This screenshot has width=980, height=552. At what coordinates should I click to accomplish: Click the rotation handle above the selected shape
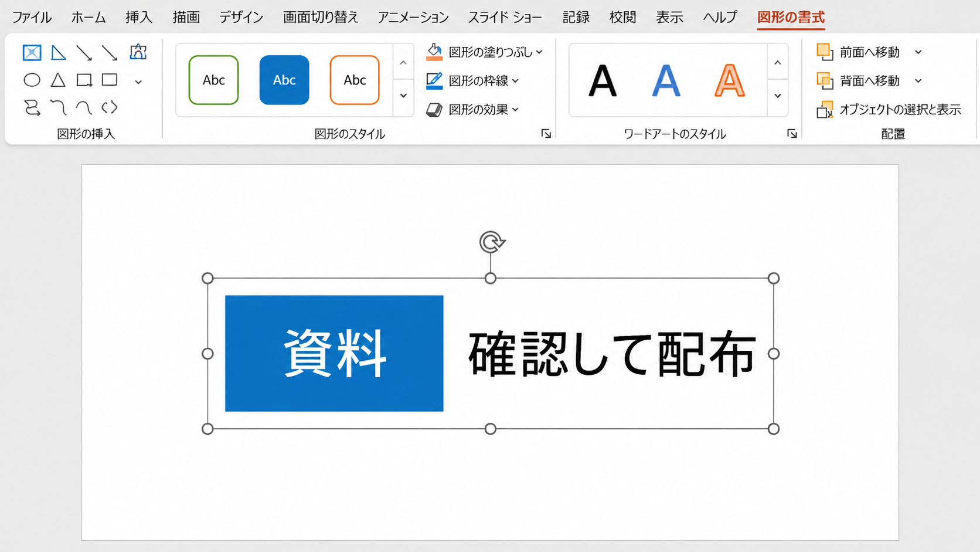(491, 242)
